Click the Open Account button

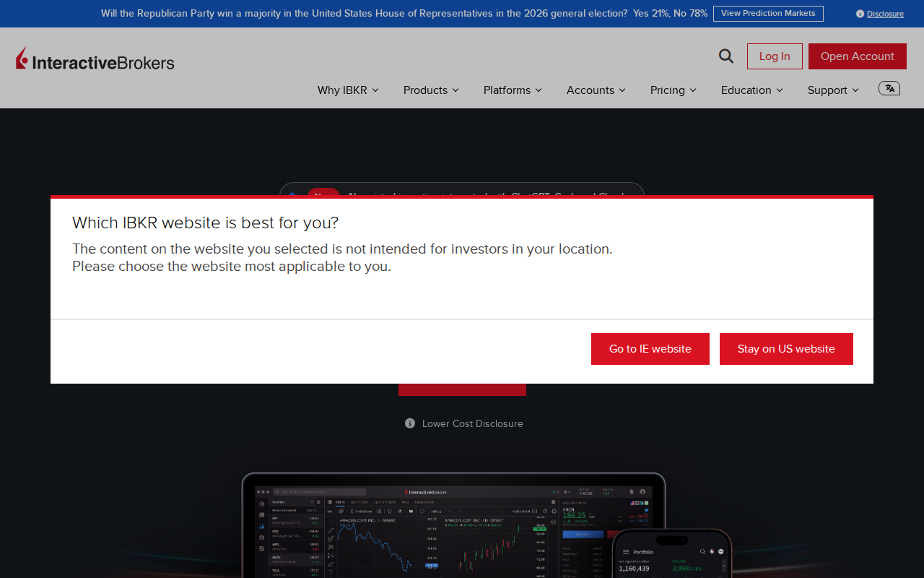click(858, 56)
